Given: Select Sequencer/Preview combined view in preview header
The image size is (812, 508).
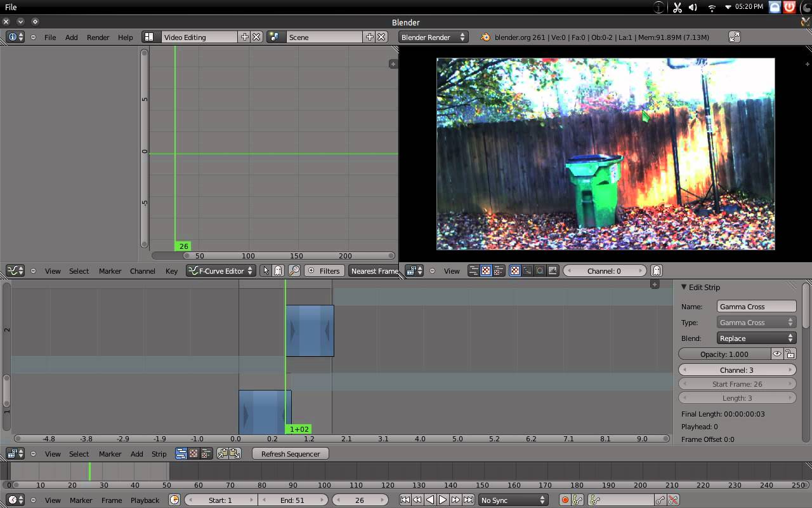Looking at the screenshot, I should point(499,271).
